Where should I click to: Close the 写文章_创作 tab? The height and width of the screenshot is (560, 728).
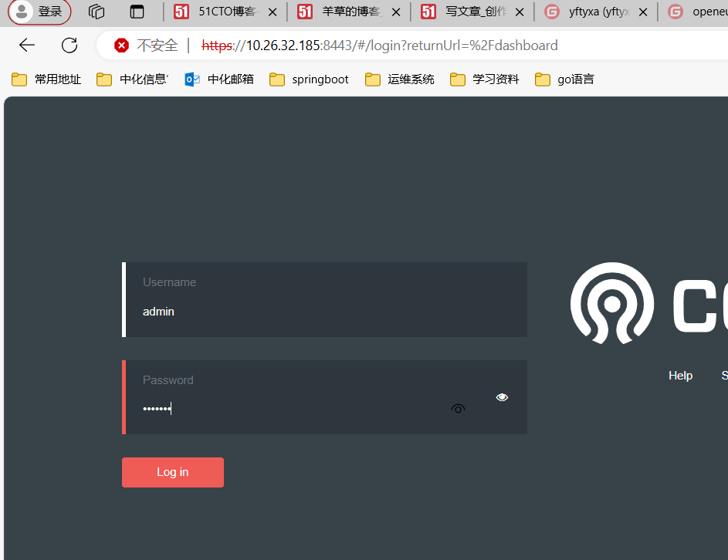tap(520, 12)
